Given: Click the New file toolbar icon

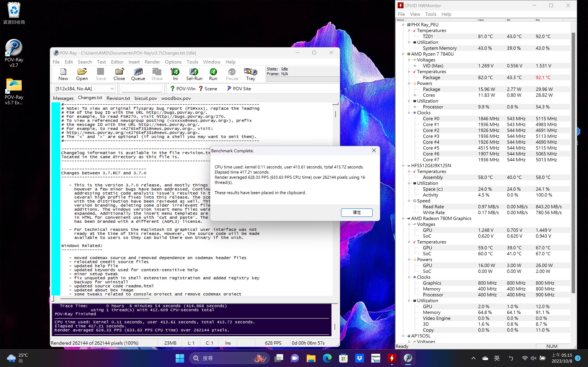Looking at the screenshot, I should (63, 74).
